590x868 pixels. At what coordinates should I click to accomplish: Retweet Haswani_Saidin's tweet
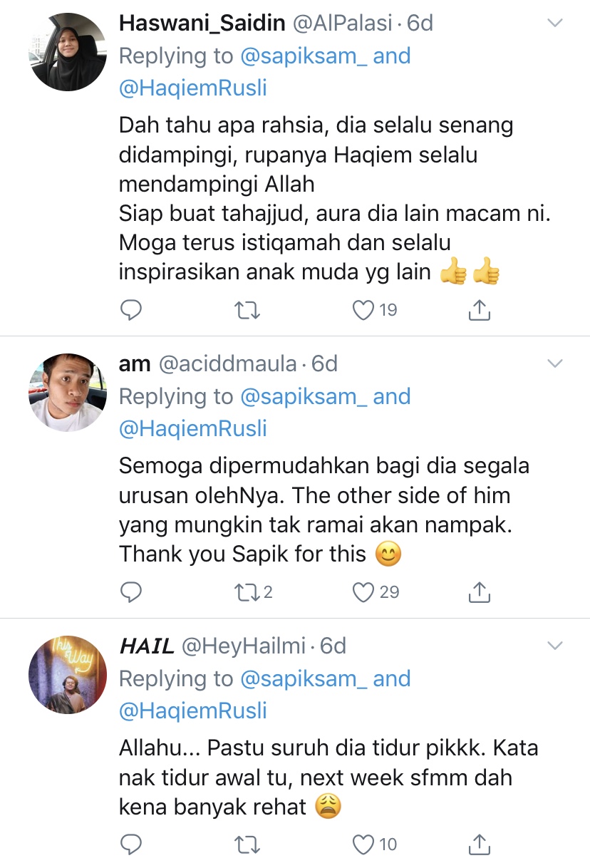click(247, 310)
